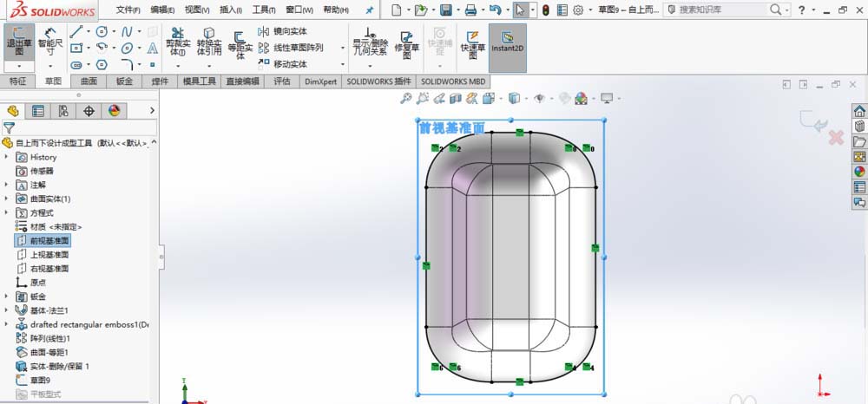Screen dimensions: 868x404
Task: Click the feature tree filter field
Action: [x=79, y=128]
